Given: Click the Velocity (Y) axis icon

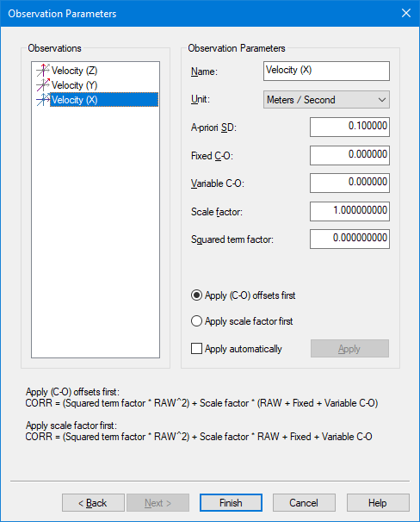Looking at the screenshot, I should [x=43, y=85].
